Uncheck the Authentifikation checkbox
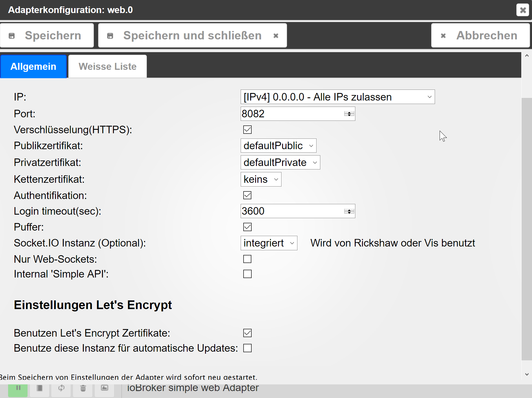 [x=247, y=196]
